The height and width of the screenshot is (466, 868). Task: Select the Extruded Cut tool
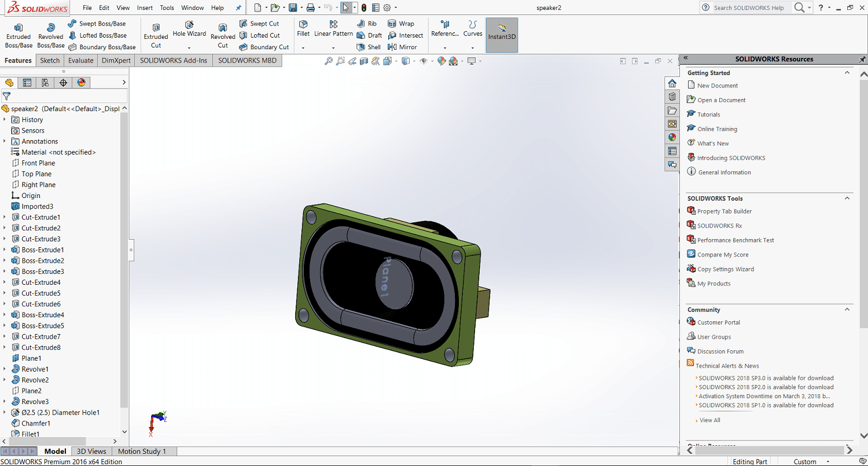tap(156, 36)
